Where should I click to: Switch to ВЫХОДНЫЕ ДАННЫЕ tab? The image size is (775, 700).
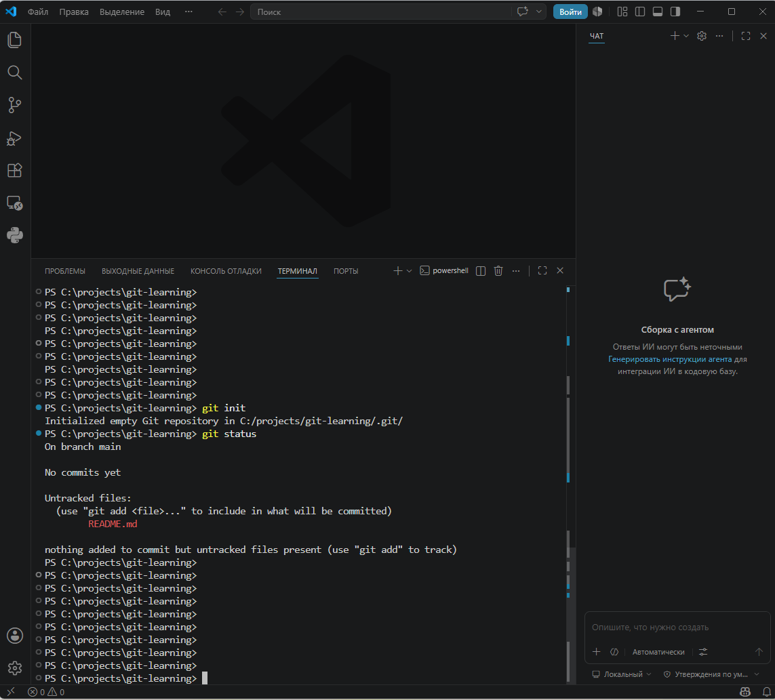138,271
